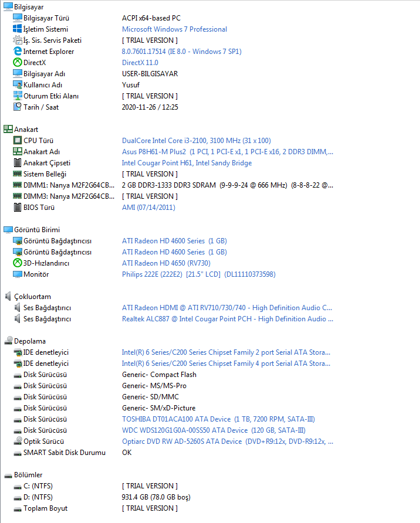Viewport: 420px width, 523px height.
Task: Select the USER-BILGISAYAR computer name value
Action: pos(150,74)
